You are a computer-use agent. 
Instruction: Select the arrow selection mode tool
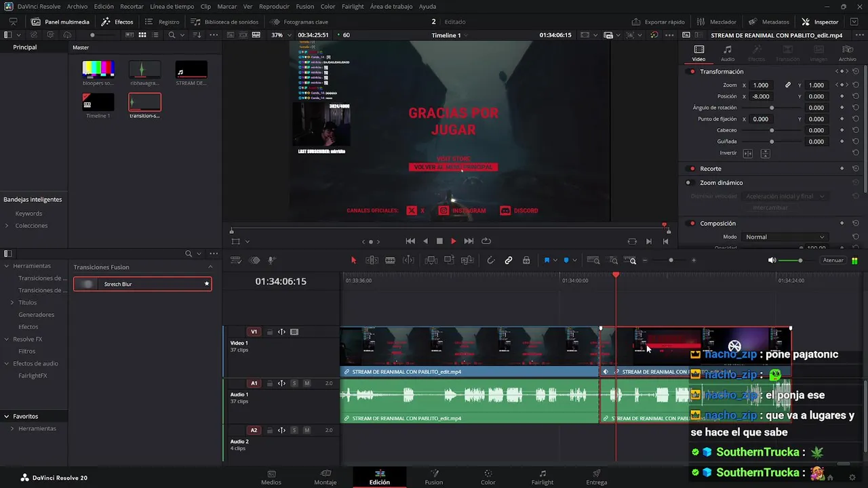pos(353,260)
